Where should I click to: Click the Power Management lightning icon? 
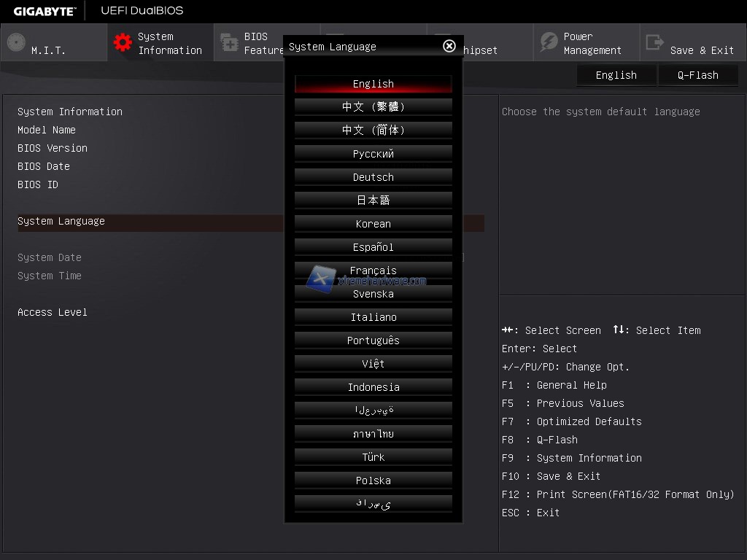(x=549, y=43)
